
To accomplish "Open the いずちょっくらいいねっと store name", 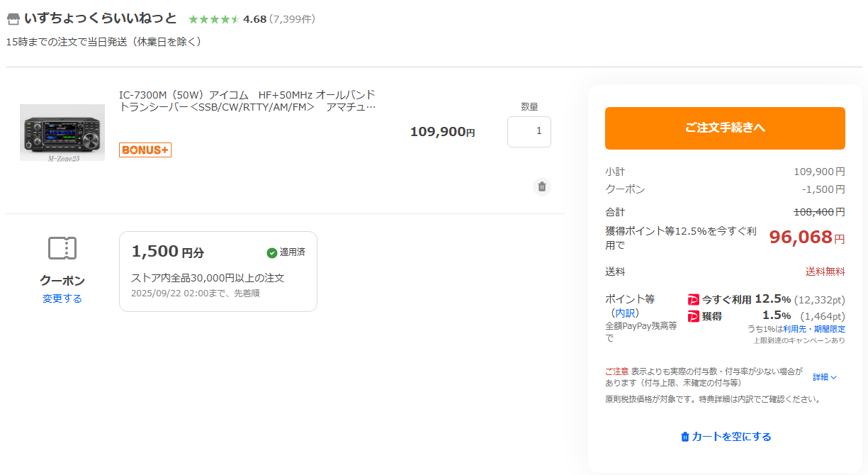I will 101,18.
